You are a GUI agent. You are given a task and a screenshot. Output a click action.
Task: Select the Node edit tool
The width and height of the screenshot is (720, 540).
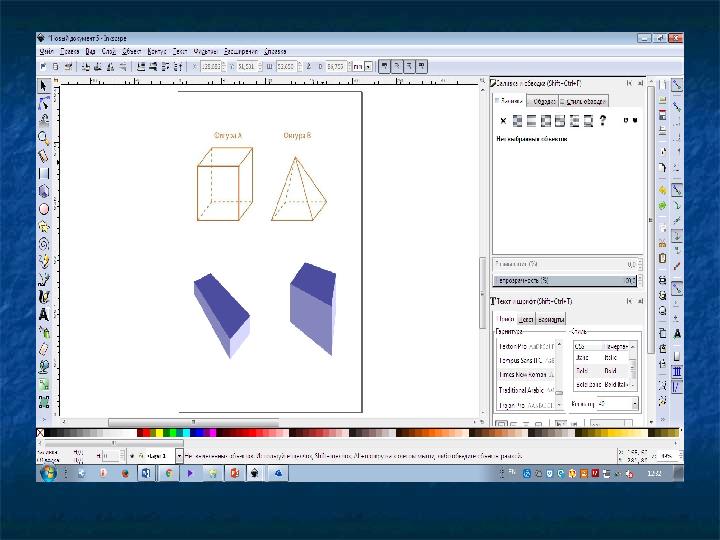[44, 103]
